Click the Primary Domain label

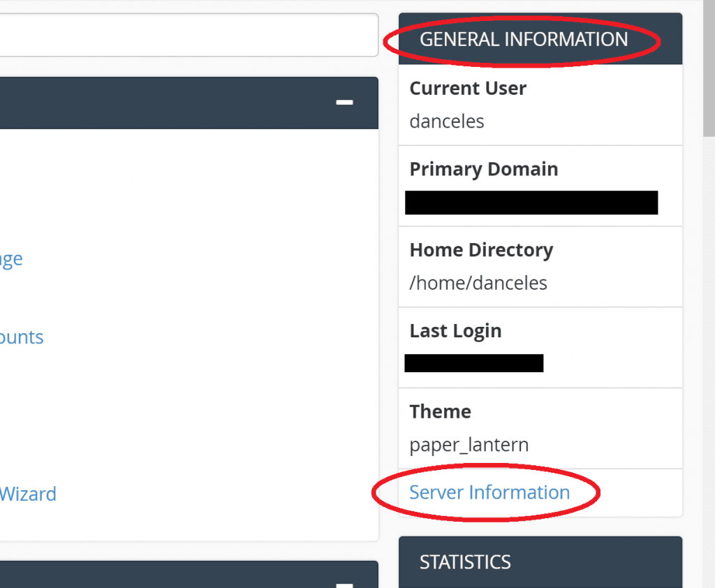483,169
